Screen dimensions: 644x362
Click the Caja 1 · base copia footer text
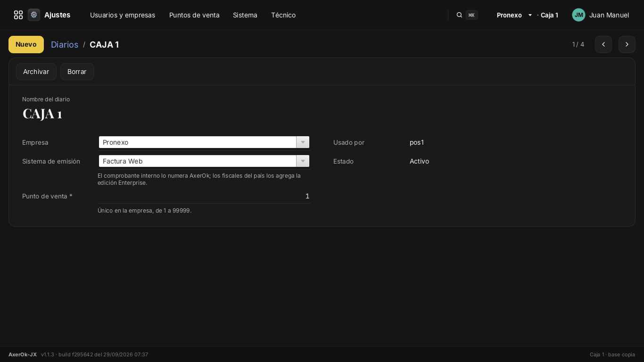(612, 354)
